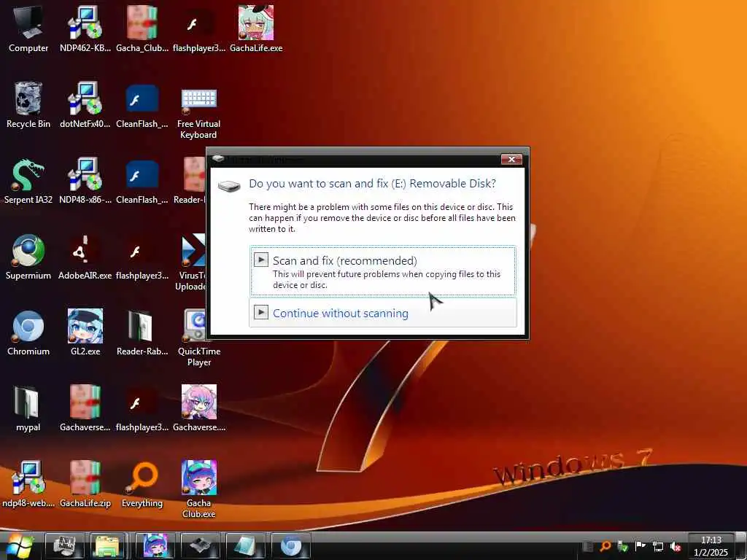Open the Action Center flag icon
Screen dimensions: 747x560
click(x=640, y=547)
